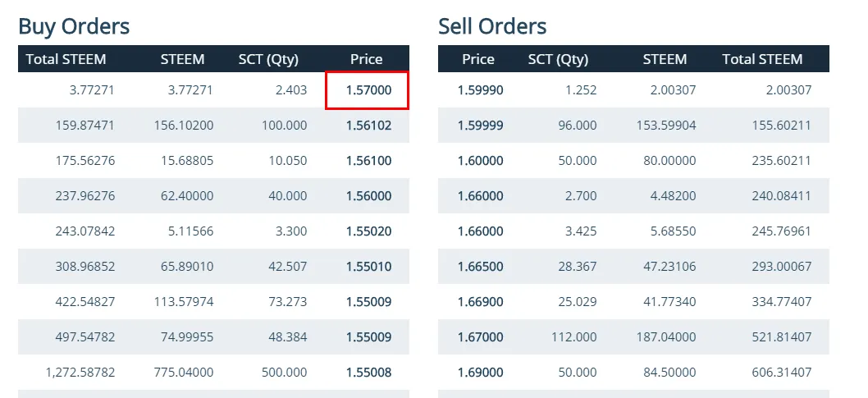The image size is (868, 398).
Task: Click sell price 1.59999
Action: (x=481, y=126)
